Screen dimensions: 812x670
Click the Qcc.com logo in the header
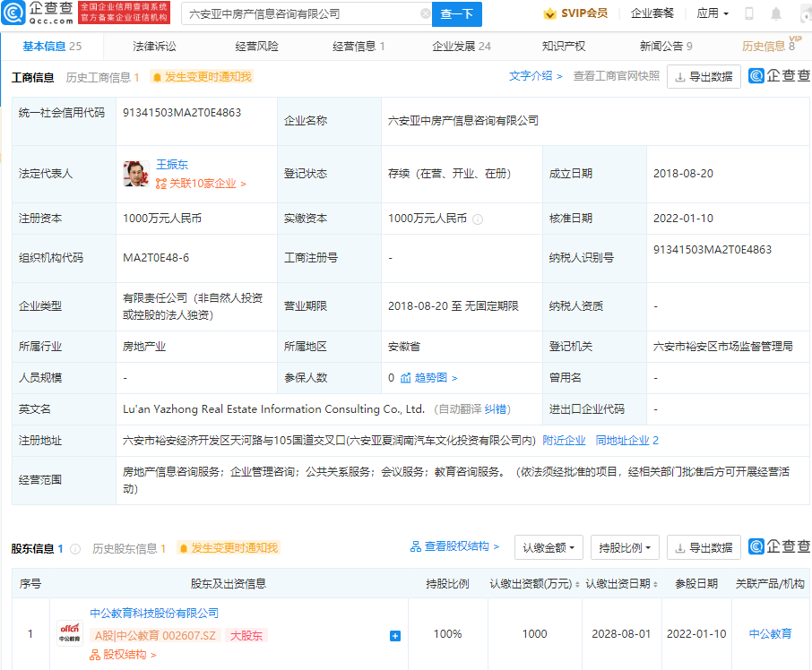pyautogui.click(x=38, y=13)
